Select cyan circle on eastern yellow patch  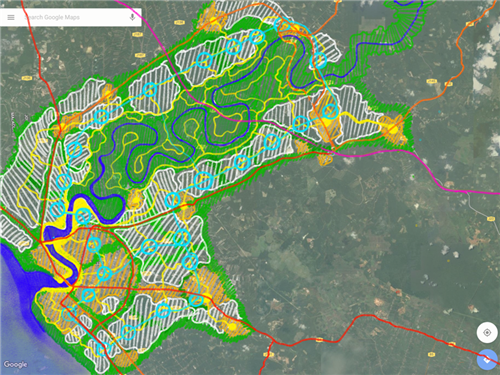330,112
